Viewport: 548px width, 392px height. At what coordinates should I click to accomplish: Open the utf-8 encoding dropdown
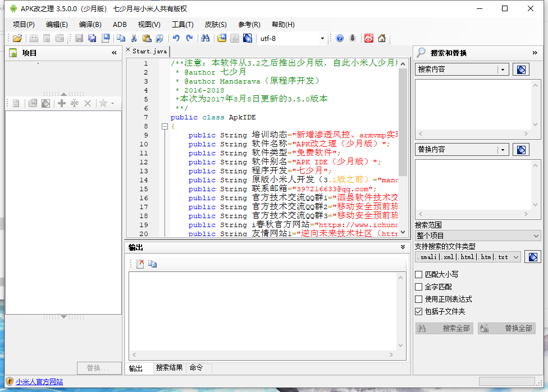322,39
